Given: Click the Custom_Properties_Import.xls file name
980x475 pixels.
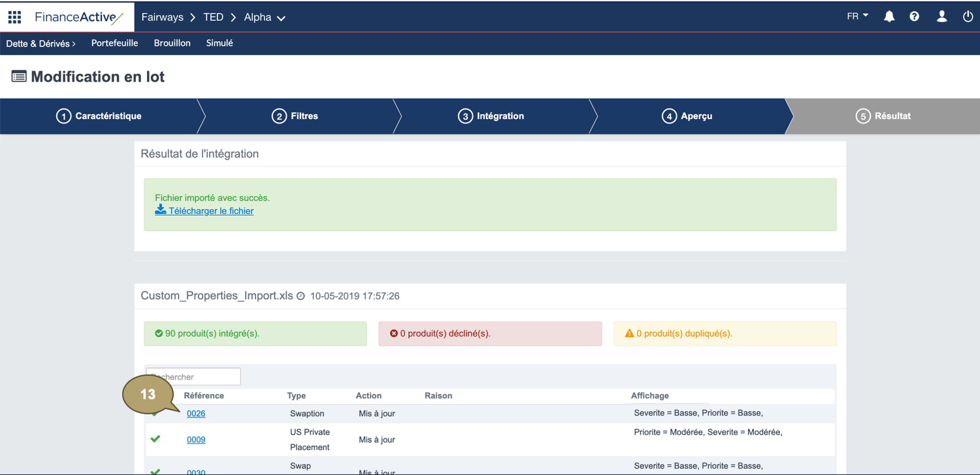Looking at the screenshot, I should coord(217,296).
